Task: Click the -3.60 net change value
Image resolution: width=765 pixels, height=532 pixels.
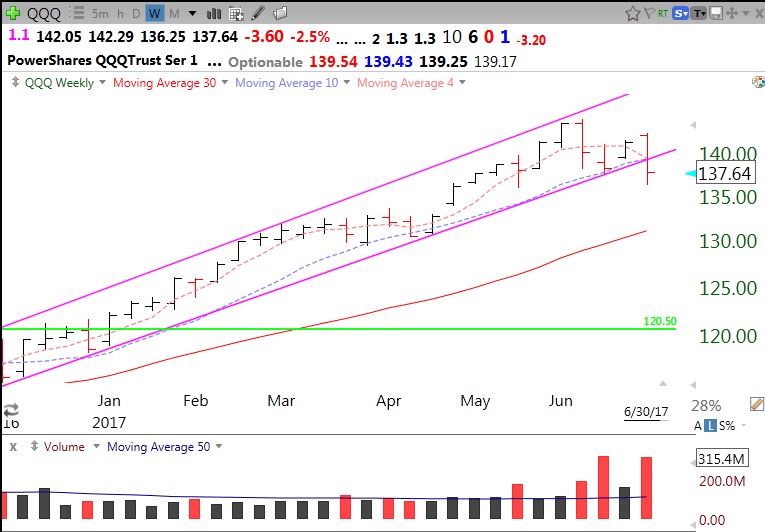Action: 263,36
